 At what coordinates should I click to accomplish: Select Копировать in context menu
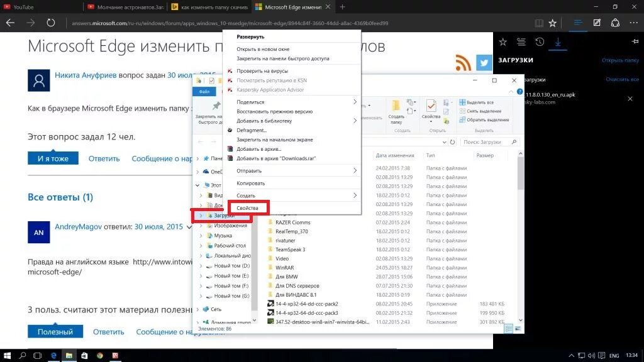pyautogui.click(x=250, y=183)
